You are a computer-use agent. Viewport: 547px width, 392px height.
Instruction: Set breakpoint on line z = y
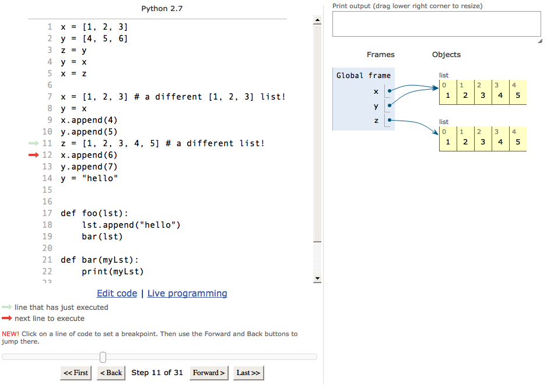[73, 50]
